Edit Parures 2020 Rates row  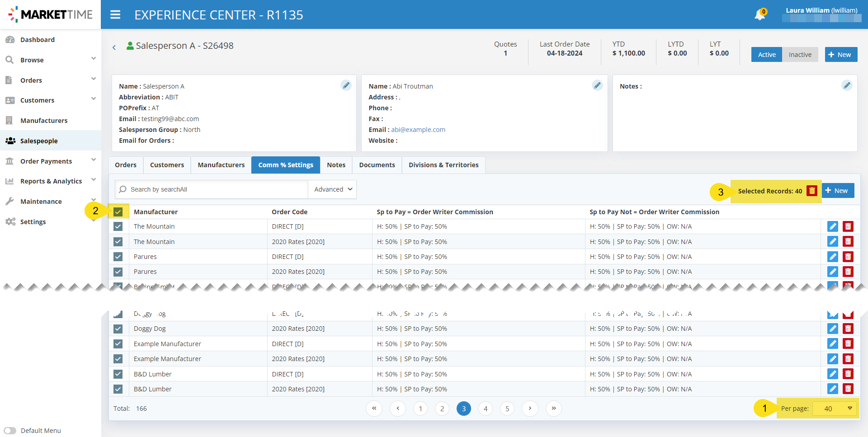(832, 272)
